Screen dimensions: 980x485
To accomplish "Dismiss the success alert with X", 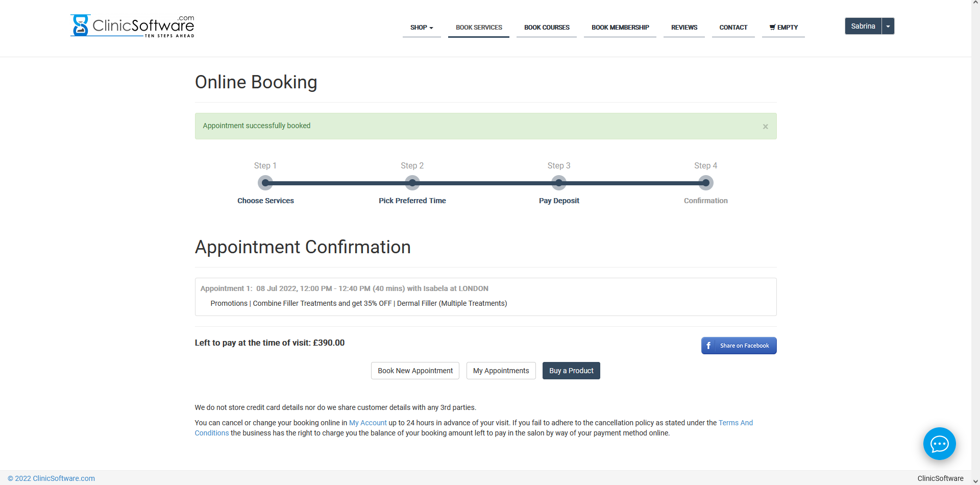I will tap(765, 127).
